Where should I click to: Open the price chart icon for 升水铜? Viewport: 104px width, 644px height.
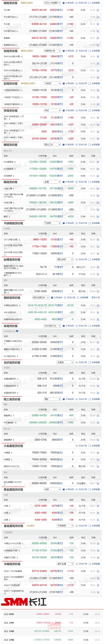click(98, 24)
